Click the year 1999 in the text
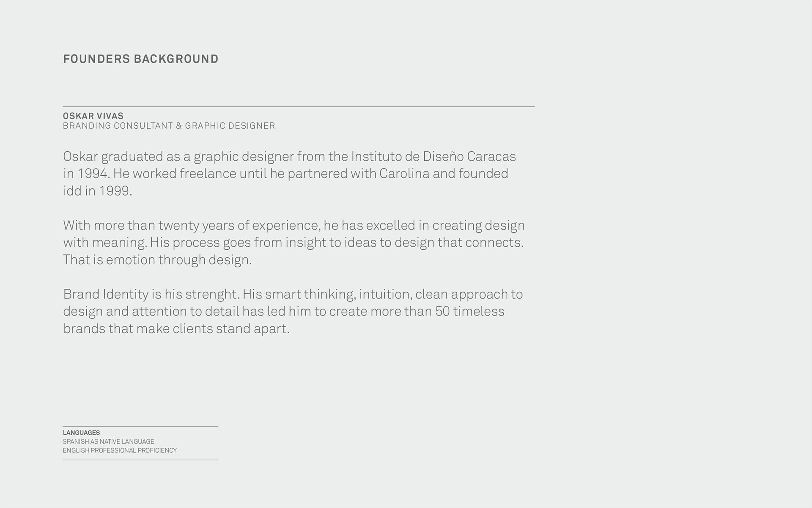Screen dimensions: 812x508 [x=114, y=191]
